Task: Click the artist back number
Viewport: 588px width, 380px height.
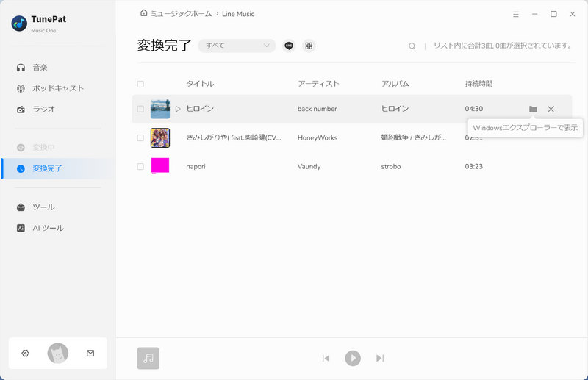Action: coord(318,109)
